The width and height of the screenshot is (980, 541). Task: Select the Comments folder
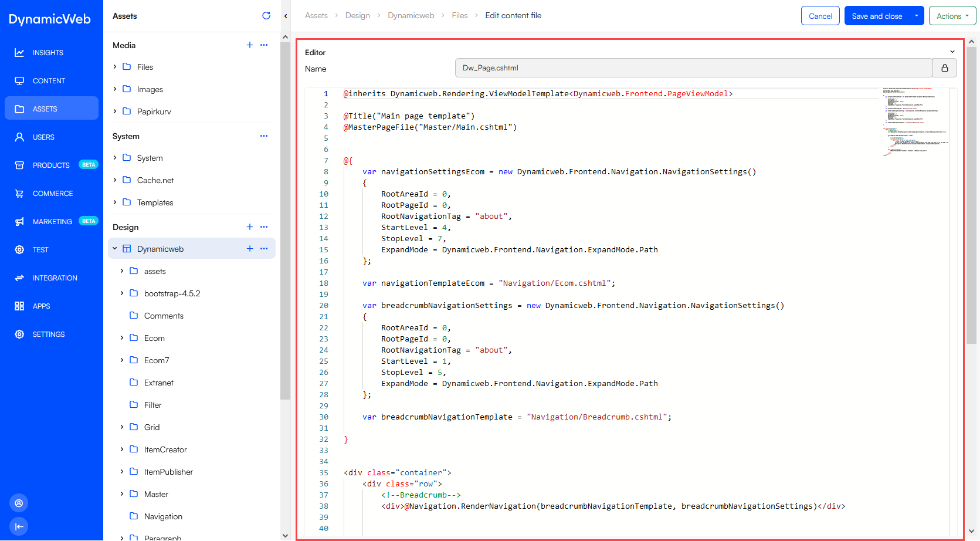164,316
